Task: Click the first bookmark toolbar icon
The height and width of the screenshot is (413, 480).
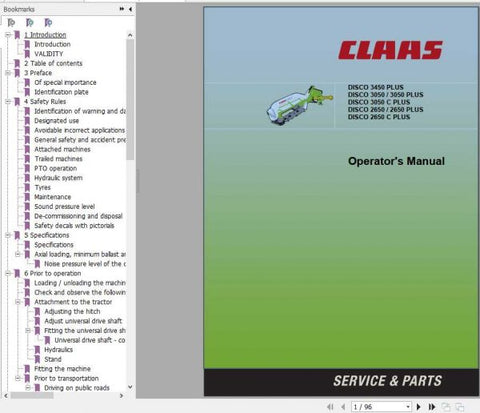Action: click(x=11, y=23)
